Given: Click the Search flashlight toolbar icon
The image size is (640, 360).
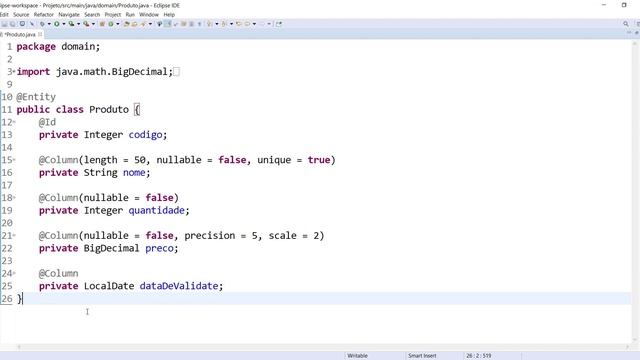Looking at the screenshot, I should click(x=143, y=24).
